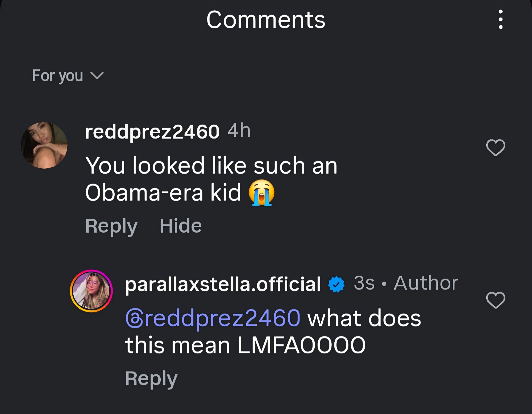Like the reply from parallaxstella.official

pyautogui.click(x=496, y=300)
